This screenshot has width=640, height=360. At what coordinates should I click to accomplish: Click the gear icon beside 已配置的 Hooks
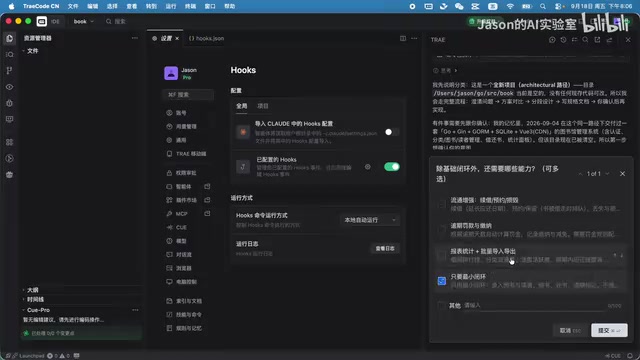point(368,167)
